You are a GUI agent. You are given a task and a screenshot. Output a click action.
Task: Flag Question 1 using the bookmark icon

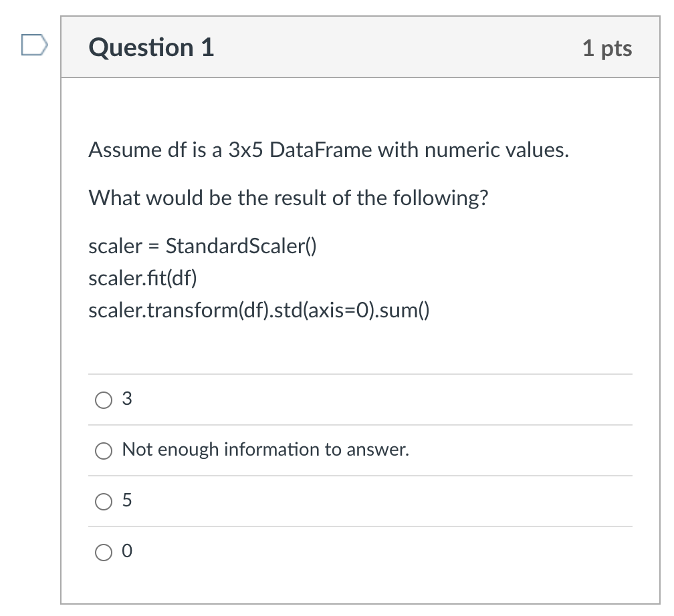[34, 45]
